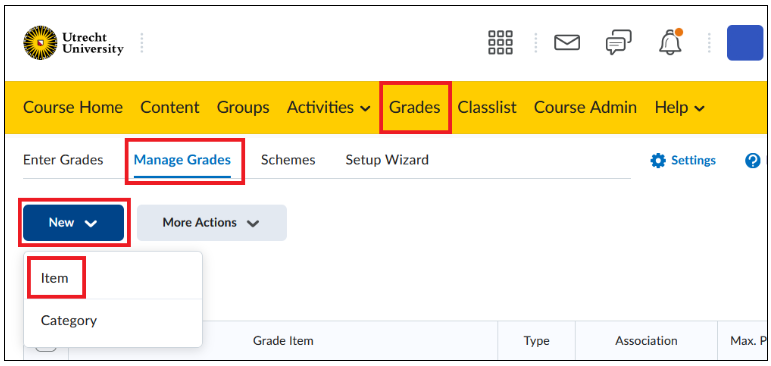Expand the New dropdown button
The width and height of the screenshot is (771, 366).
pyautogui.click(x=73, y=223)
